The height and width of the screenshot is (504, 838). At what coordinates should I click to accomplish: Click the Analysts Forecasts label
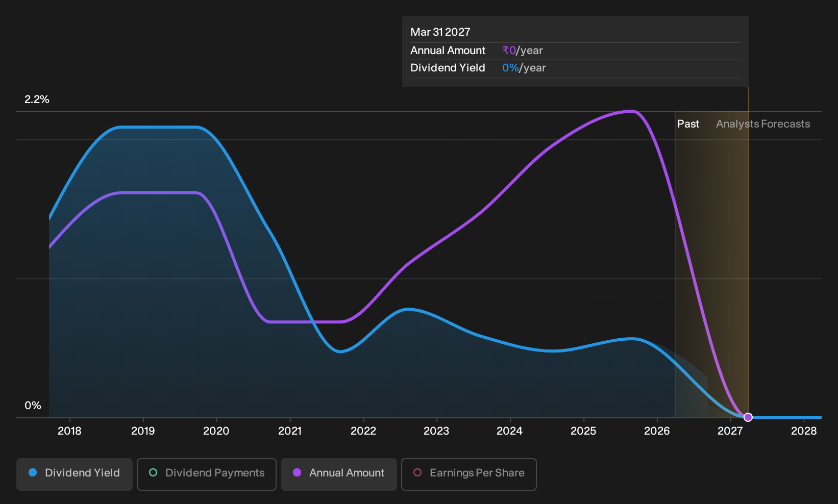point(763,124)
